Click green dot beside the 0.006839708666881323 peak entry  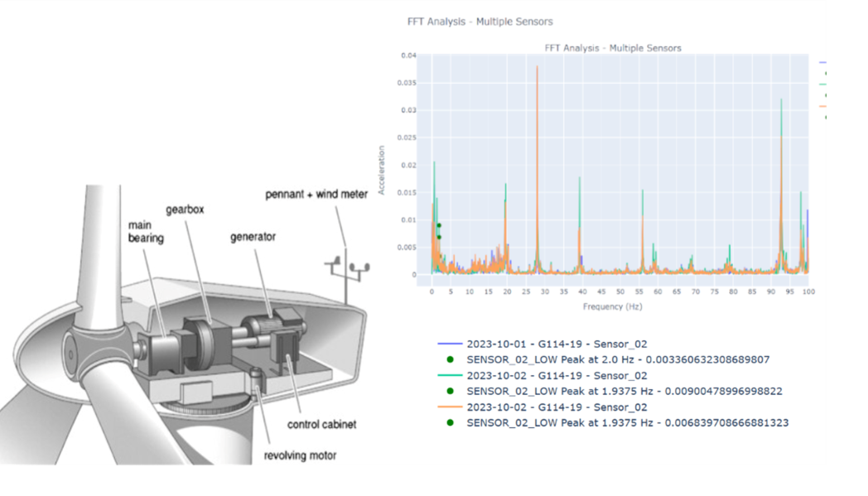[450, 422]
